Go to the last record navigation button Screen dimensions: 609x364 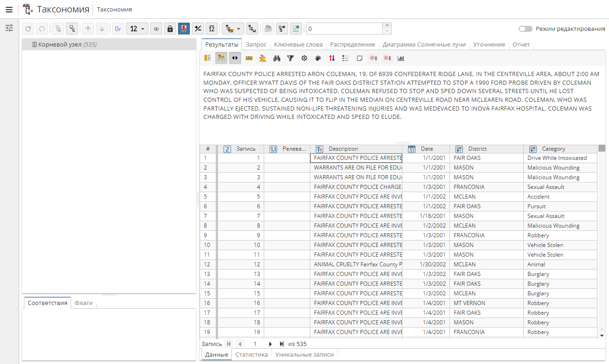point(281,344)
